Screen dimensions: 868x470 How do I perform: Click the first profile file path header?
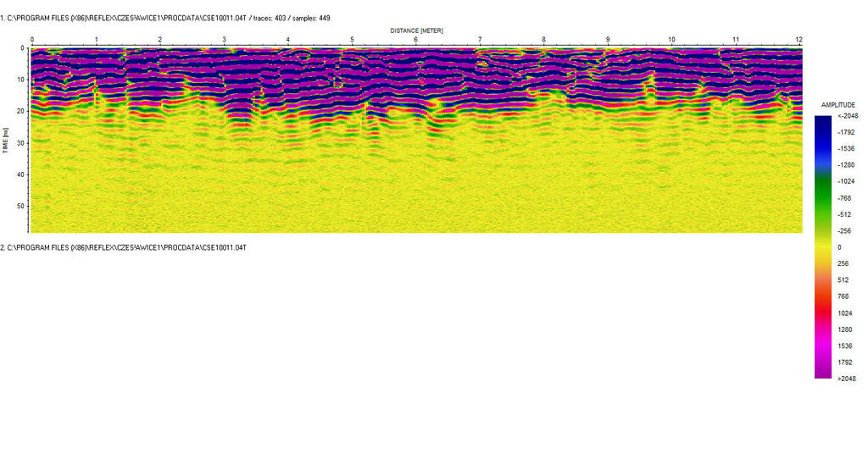(x=165, y=18)
